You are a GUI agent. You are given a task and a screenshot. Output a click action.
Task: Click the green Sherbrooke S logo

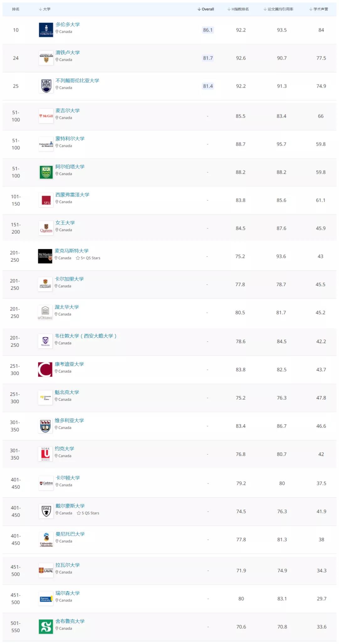coord(46,627)
